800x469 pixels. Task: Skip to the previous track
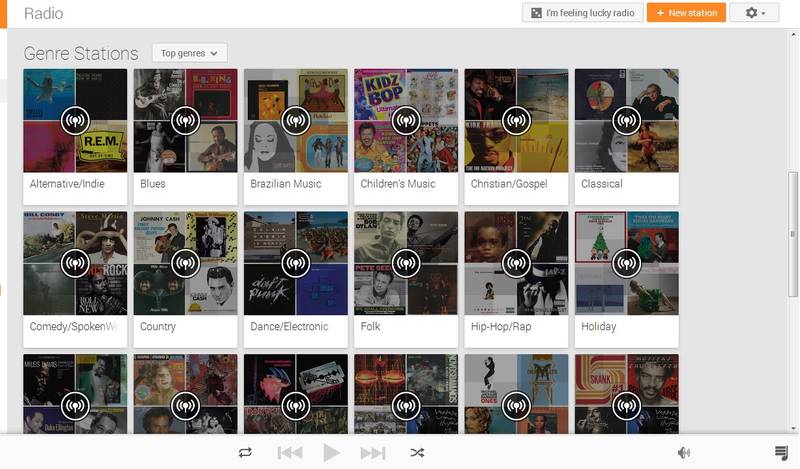point(290,453)
